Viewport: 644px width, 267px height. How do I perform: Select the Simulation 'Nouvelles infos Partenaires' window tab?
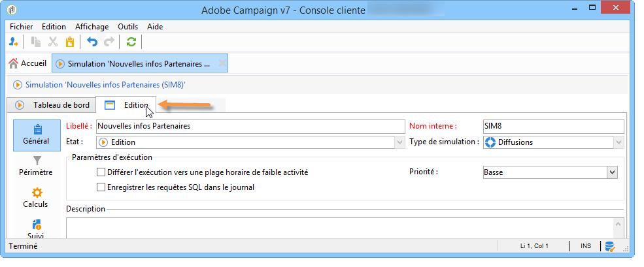(x=140, y=63)
